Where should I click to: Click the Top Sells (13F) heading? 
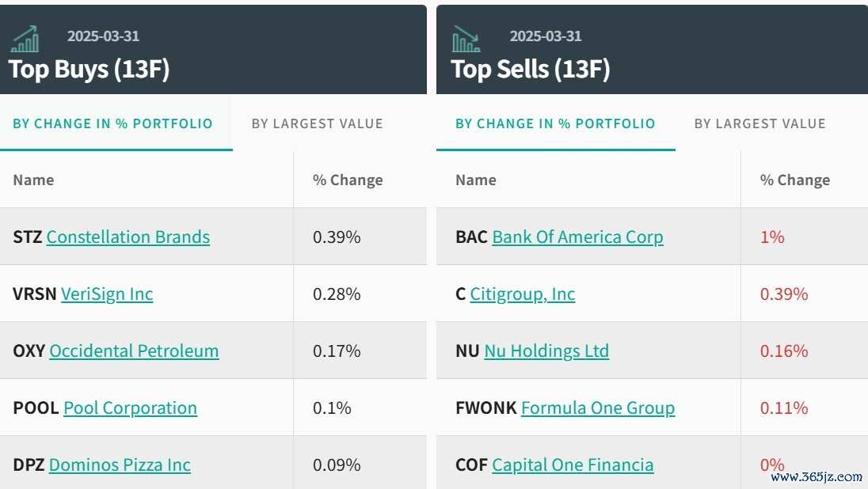[x=531, y=69]
